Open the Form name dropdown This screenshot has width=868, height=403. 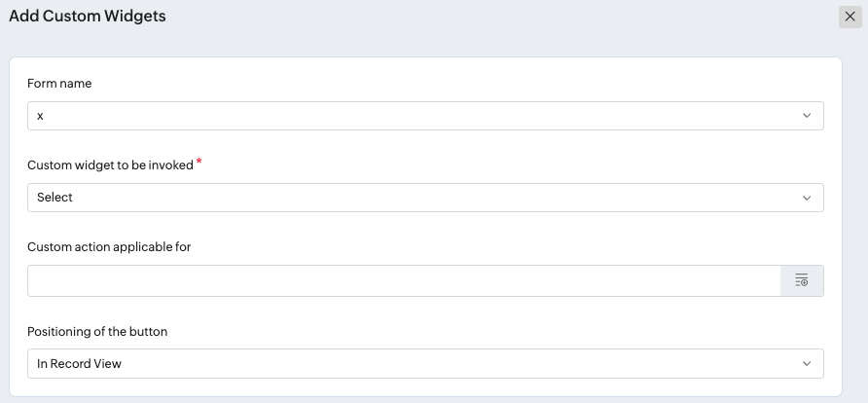point(425,116)
